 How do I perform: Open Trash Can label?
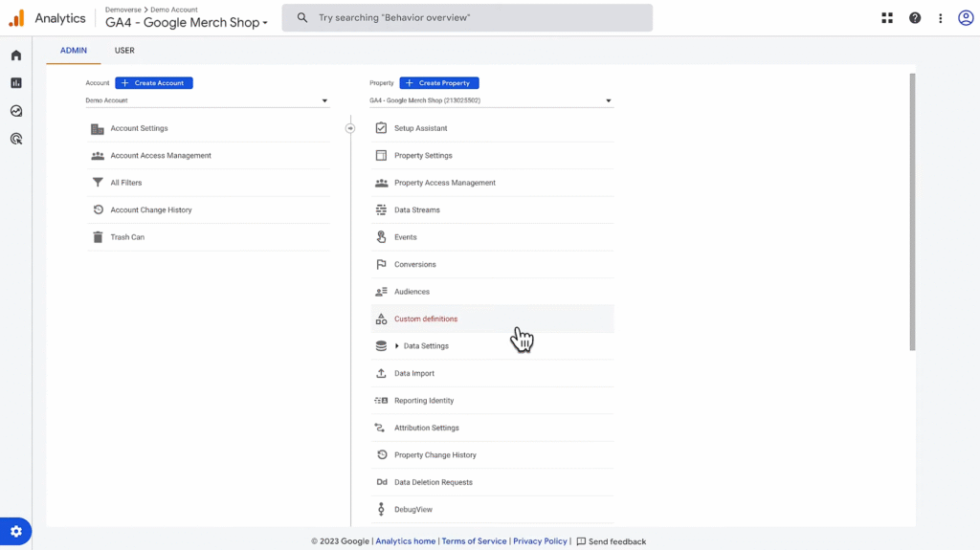(x=127, y=237)
